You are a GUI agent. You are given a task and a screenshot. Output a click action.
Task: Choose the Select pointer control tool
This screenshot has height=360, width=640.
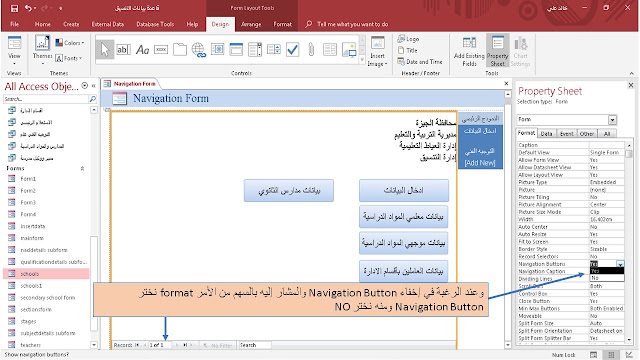coord(105,50)
